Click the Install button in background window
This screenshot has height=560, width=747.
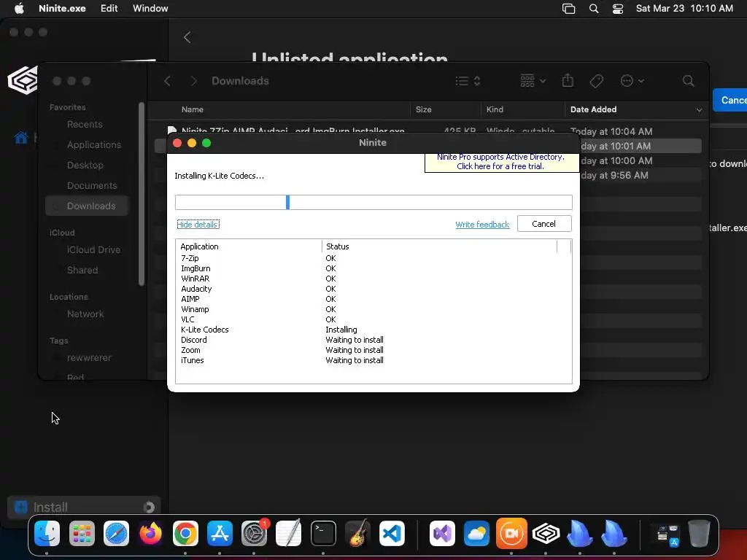coord(84,507)
